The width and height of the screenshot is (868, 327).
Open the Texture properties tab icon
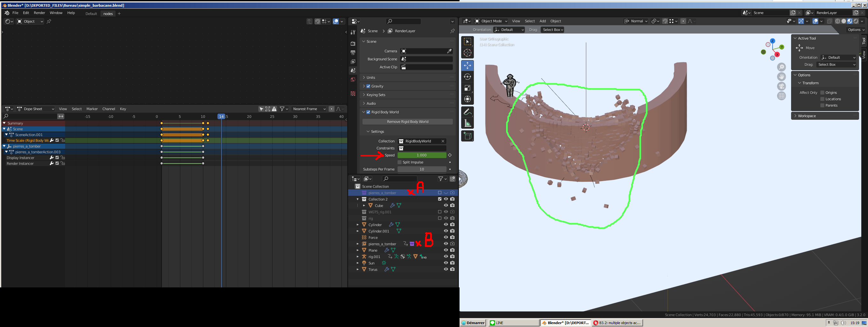pyautogui.click(x=353, y=93)
